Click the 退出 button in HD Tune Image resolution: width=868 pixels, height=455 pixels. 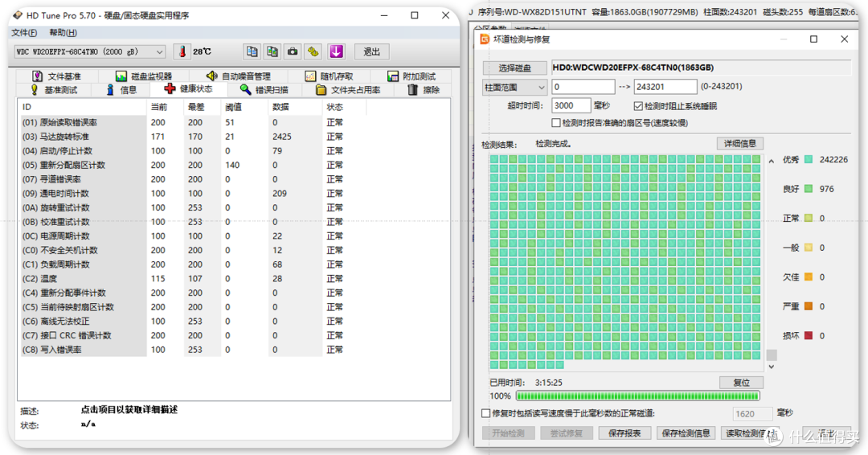point(371,51)
